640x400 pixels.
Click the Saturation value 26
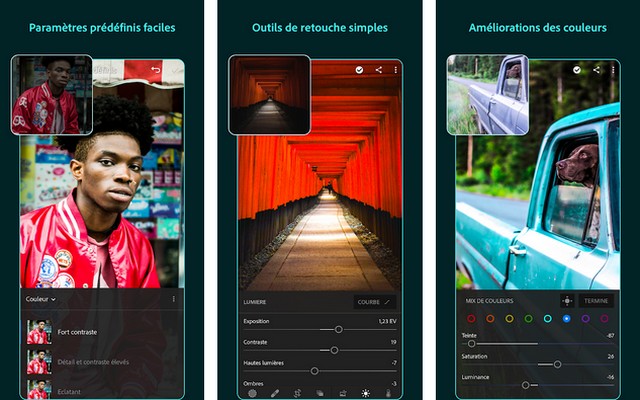point(611,356)
